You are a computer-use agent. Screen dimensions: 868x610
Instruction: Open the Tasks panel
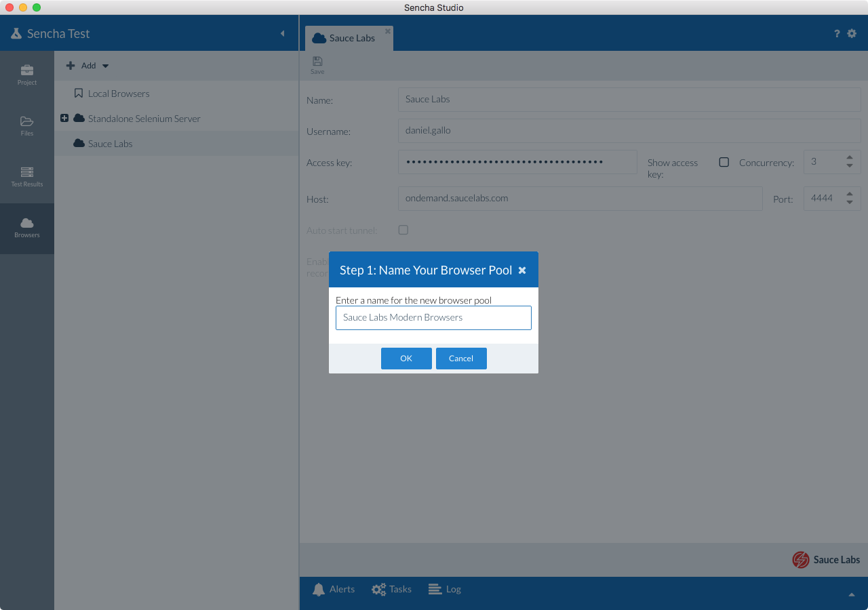click(391, 590)
